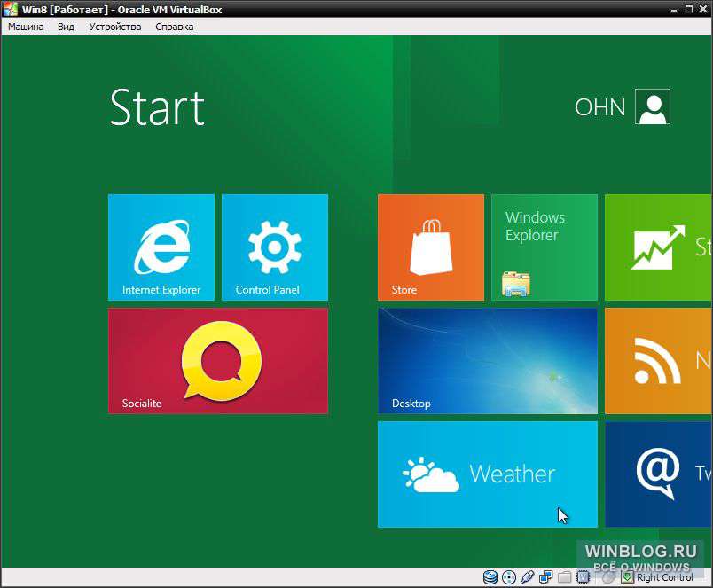This screenshot has height=588, width=713.
Task: Click the virtualization chip status icon
Action: click(x=583, y=577)
